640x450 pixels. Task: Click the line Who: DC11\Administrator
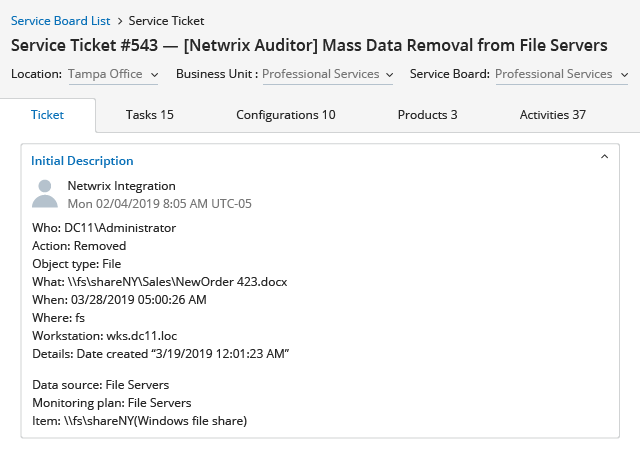click(x=104, y=228)
